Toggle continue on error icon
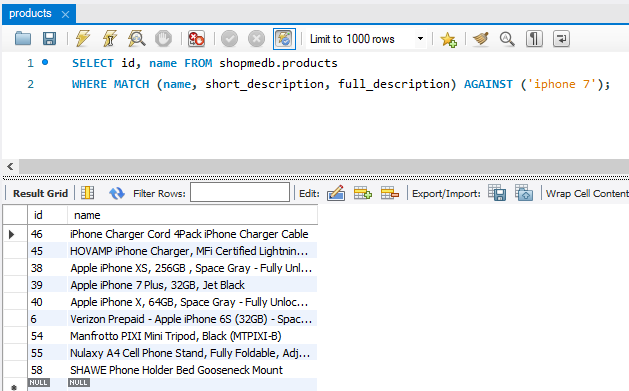Screen dimensions: 629x391 click(196, 39)
